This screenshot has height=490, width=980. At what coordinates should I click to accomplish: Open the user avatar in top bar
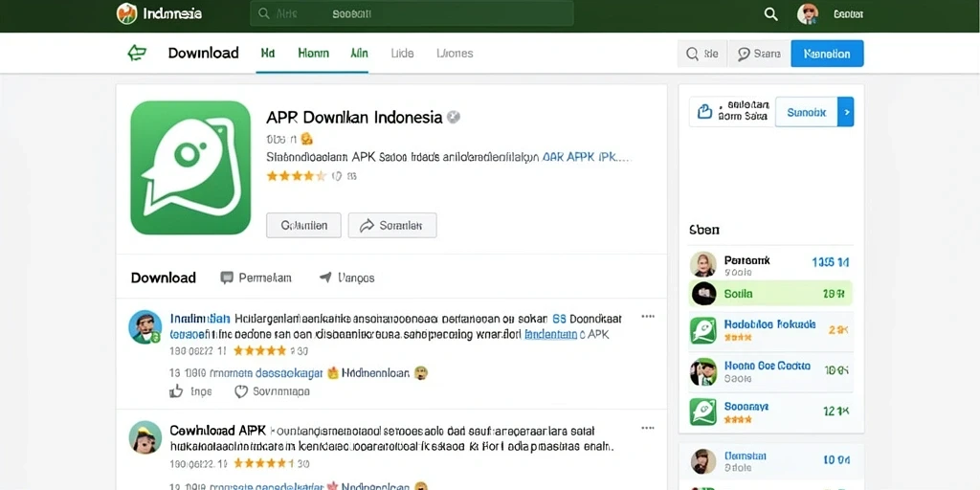point(808,13)
